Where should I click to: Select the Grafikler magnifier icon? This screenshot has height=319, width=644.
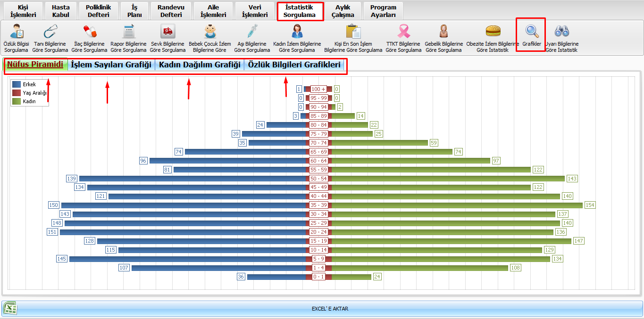532,32
